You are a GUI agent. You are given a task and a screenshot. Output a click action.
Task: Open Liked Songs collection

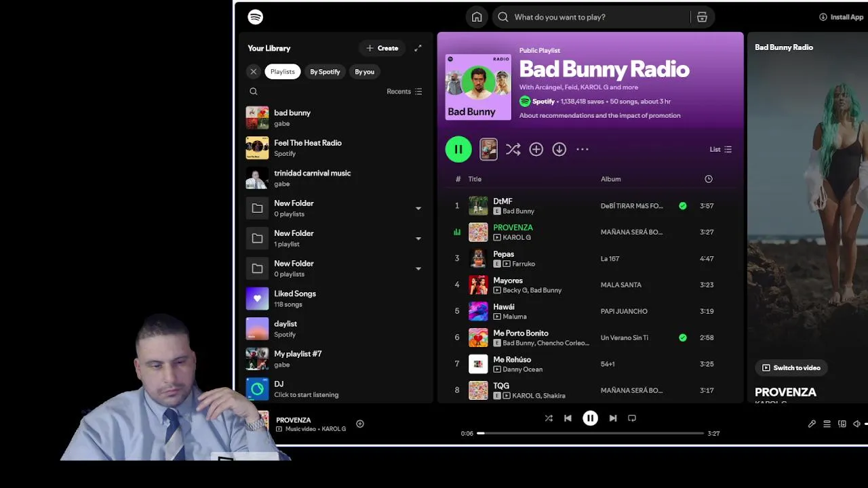click(336, 299)
